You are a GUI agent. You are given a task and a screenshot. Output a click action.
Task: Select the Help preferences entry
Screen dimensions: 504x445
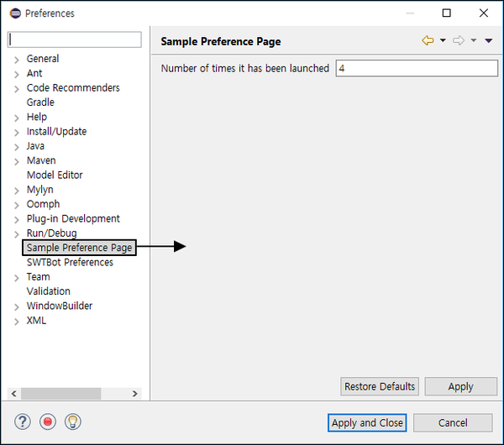(x=37, y=117)
